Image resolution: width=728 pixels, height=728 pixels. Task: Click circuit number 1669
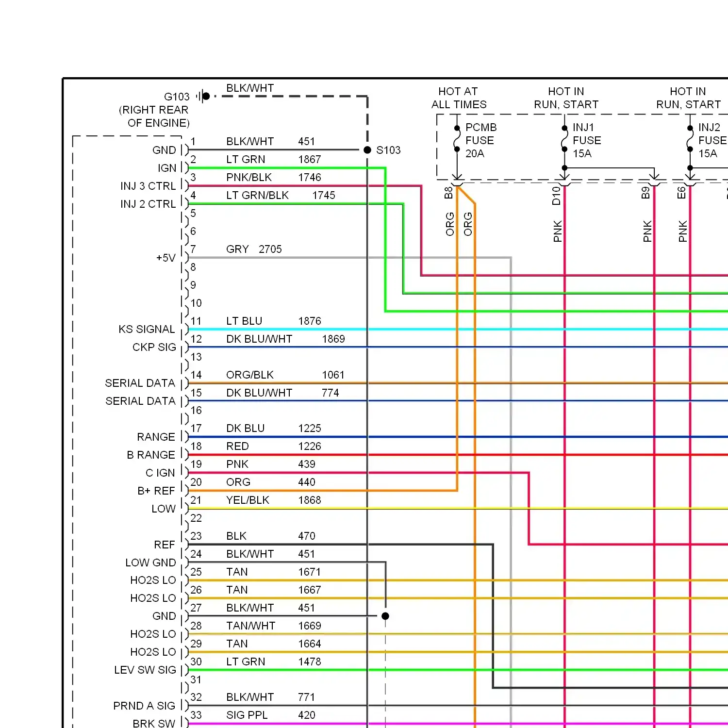point(310,626)
